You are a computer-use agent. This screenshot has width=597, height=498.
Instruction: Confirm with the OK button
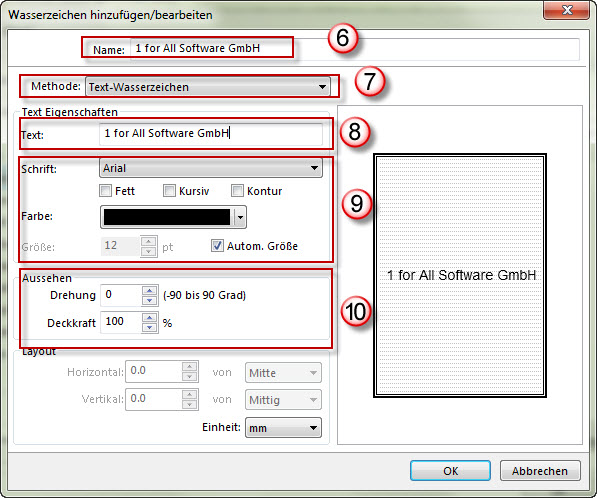click(x=450, y=471)
